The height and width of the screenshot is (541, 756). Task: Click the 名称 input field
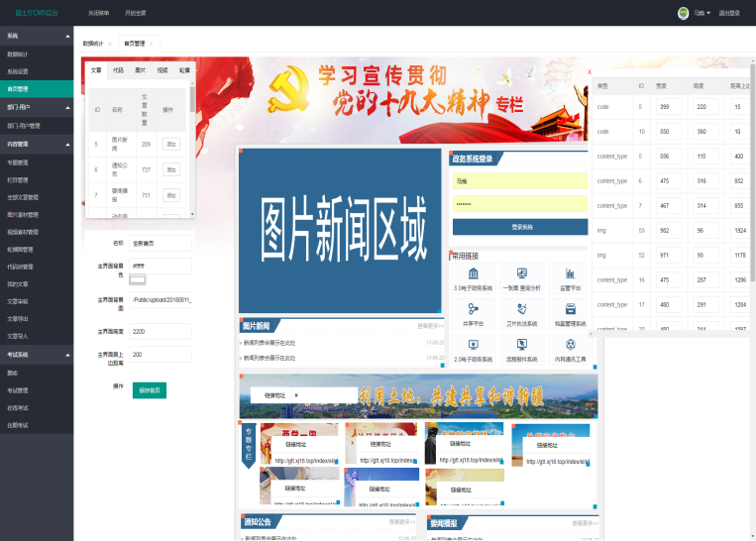[161, 244]
